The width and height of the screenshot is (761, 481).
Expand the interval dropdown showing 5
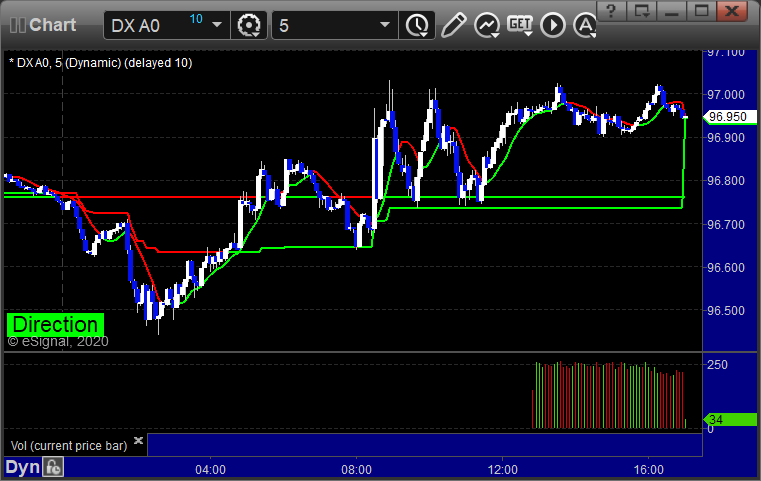pos(385,25)
